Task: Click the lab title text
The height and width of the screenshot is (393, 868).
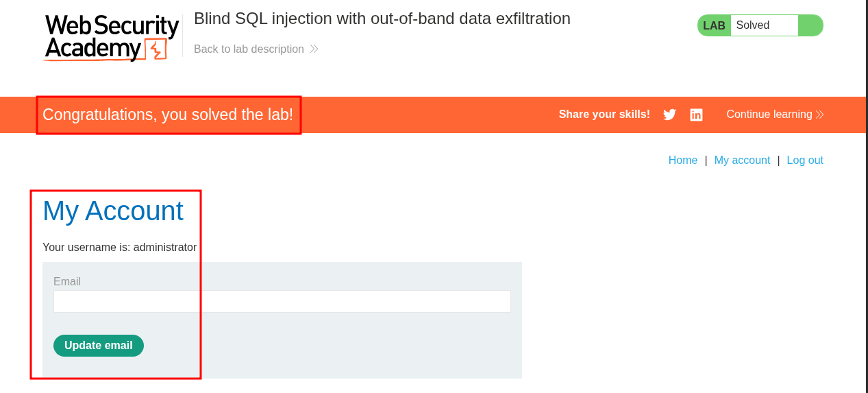Action: (382, 19)
